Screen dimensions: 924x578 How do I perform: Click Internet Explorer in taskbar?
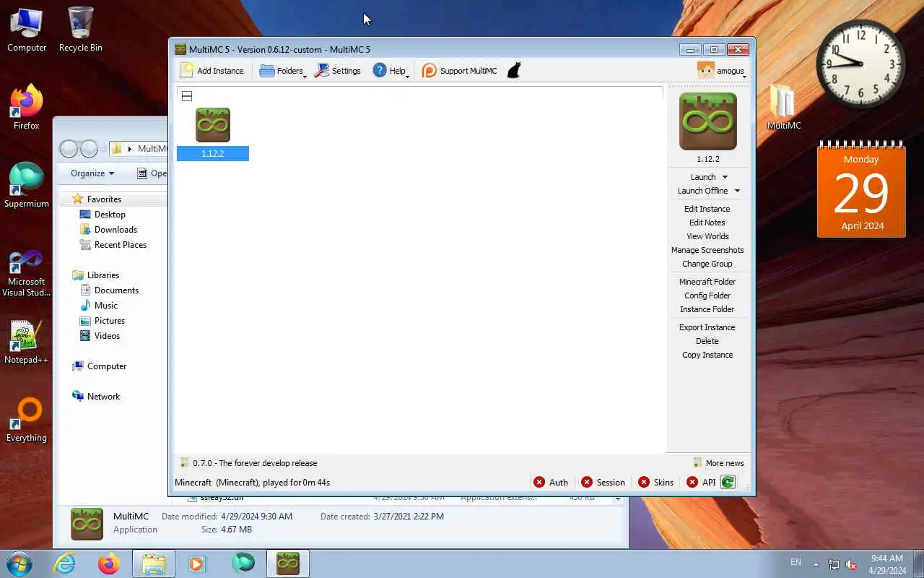(64, 564)
